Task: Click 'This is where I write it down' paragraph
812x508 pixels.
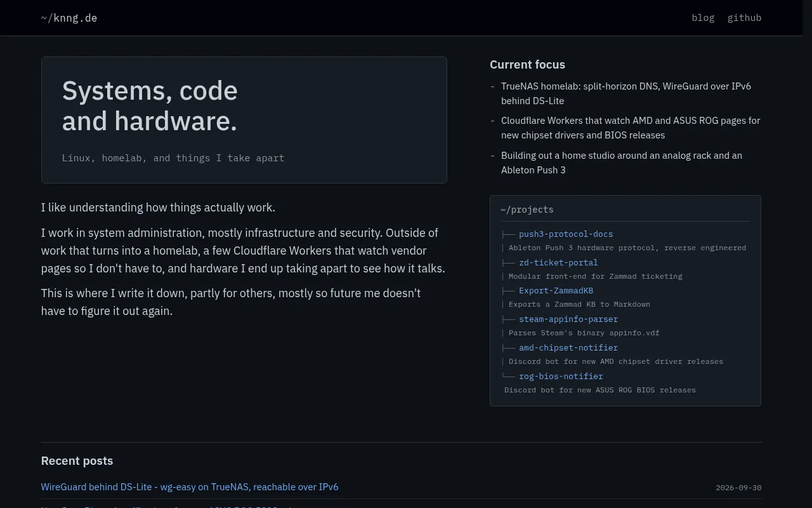Action: point(231,302)
